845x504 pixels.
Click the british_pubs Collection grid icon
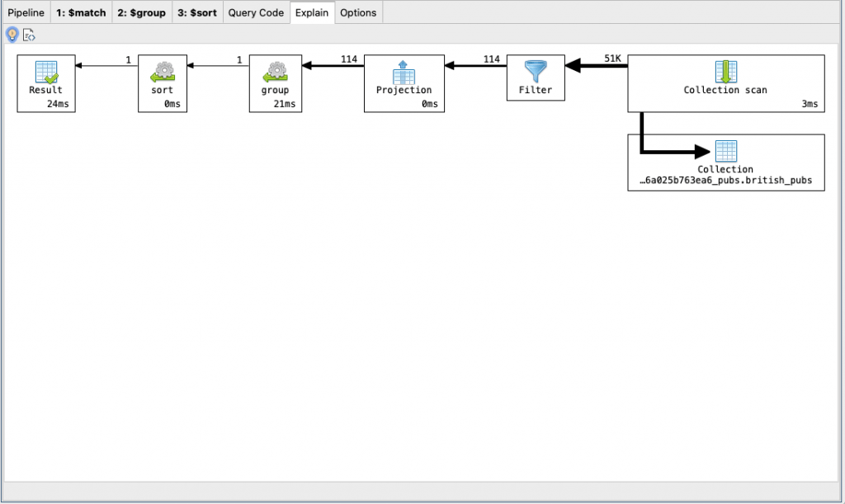pos(725,151)
